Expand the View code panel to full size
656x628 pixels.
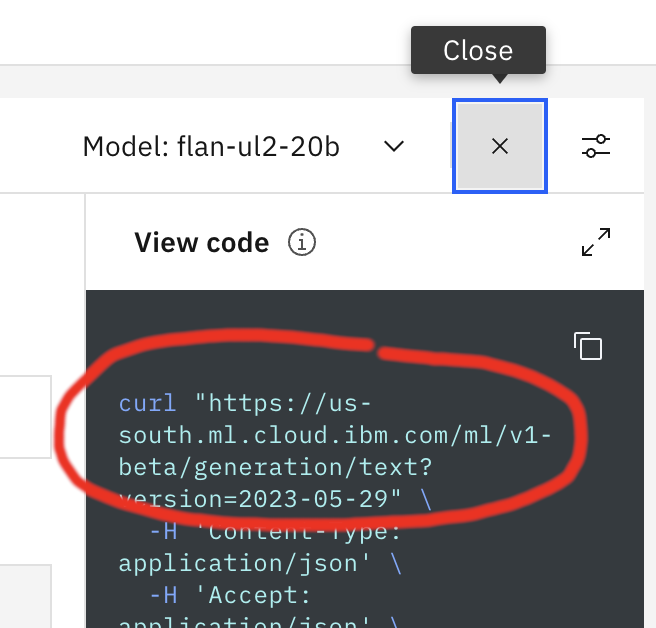click(x=596, y=242)
